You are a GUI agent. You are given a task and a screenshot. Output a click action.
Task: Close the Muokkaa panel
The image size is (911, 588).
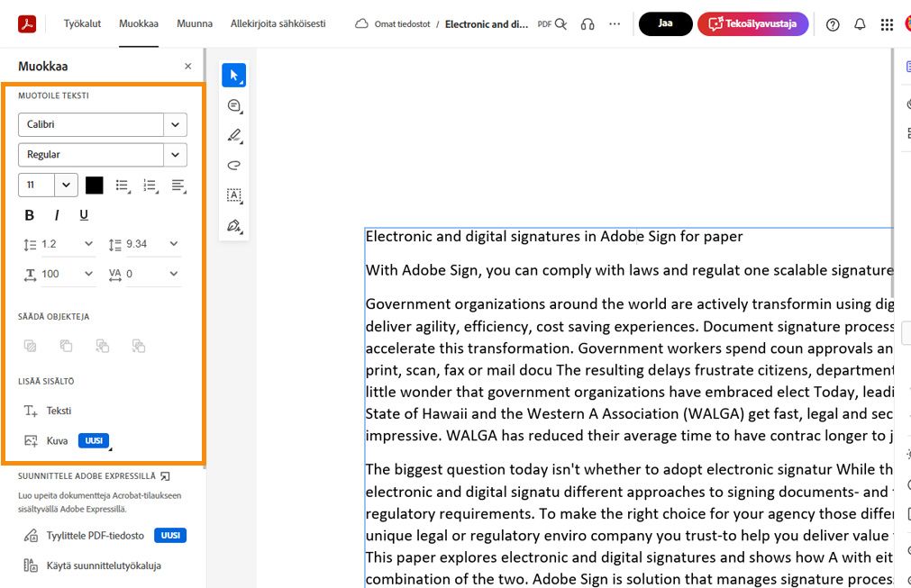(x=187, y=66)
